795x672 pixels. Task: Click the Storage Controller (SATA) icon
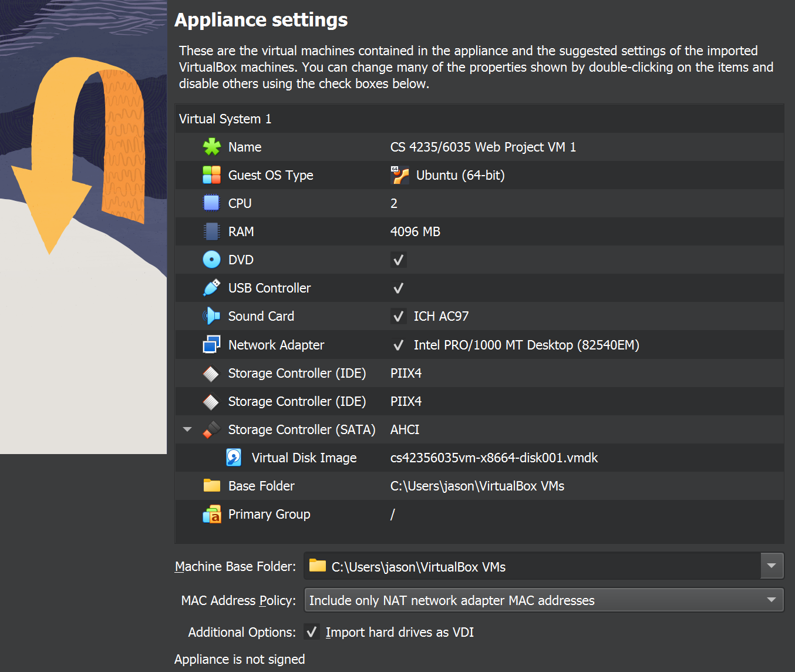[211, 429]
